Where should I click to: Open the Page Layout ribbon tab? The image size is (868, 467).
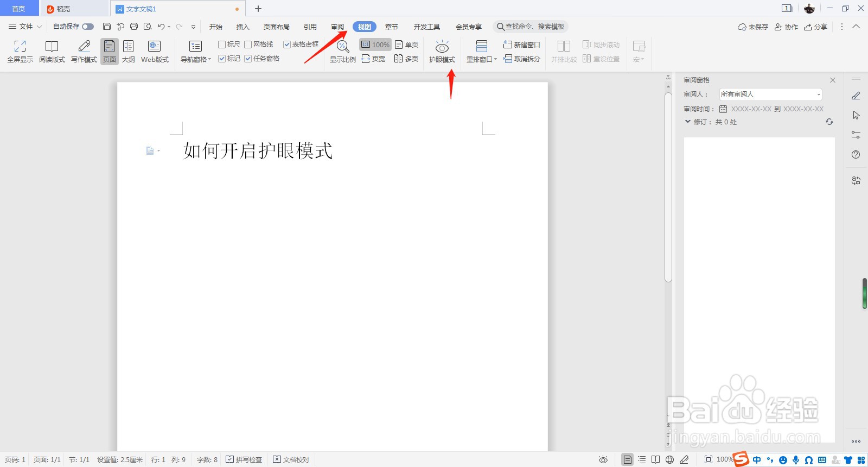277,27
